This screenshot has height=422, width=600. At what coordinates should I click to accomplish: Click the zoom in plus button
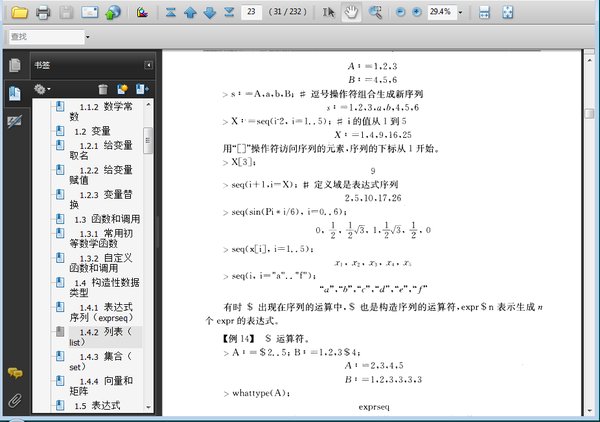pos(417,13)
